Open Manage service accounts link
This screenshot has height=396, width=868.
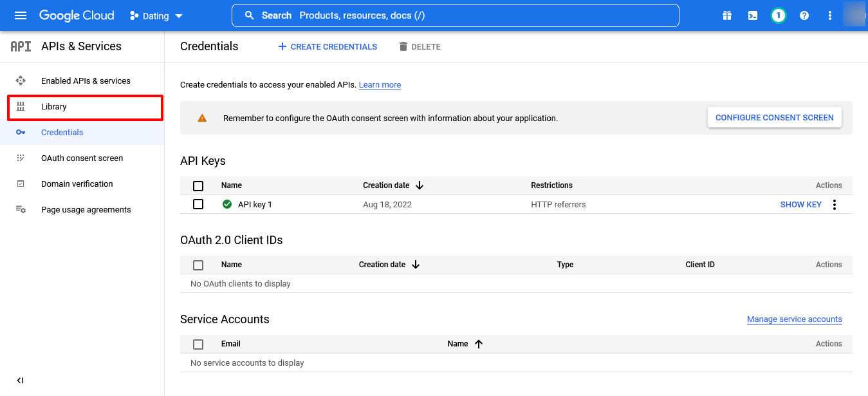click(x=795, y=319)
